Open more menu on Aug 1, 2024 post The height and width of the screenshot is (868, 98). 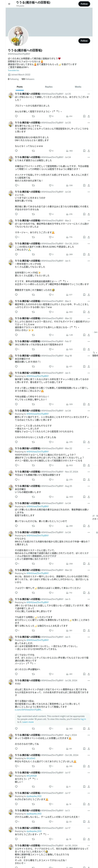[89, 735]
